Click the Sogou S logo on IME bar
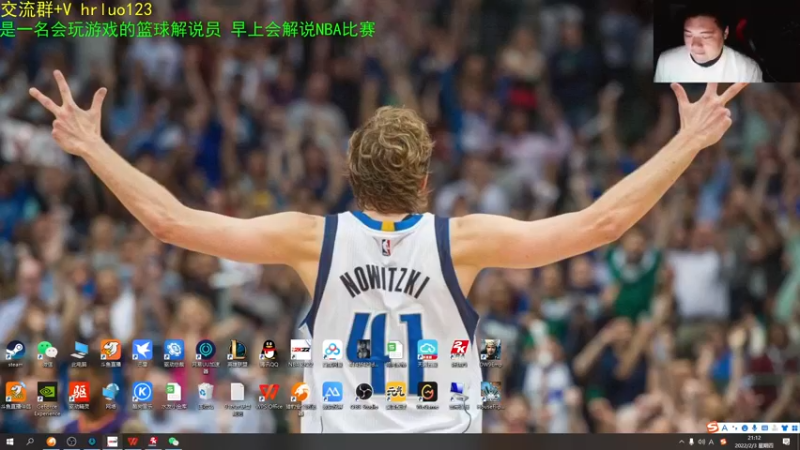This screenshot has height=450, width=800. tap(713, 428)
